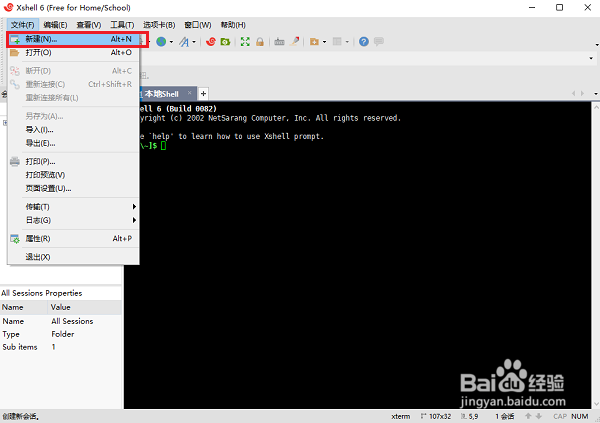Add a new tab with the plus button
This screenshot has height=423, width=600.
[x=204, y=93]
